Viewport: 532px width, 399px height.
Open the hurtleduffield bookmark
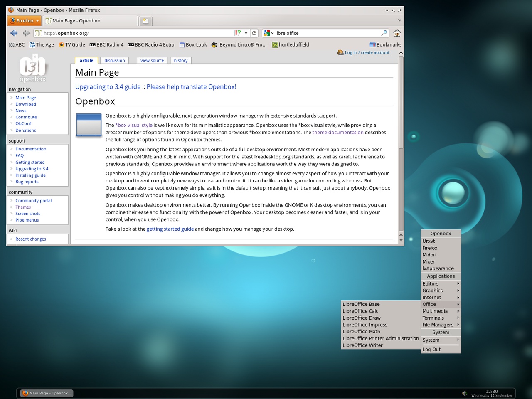(x=291, y=44)
